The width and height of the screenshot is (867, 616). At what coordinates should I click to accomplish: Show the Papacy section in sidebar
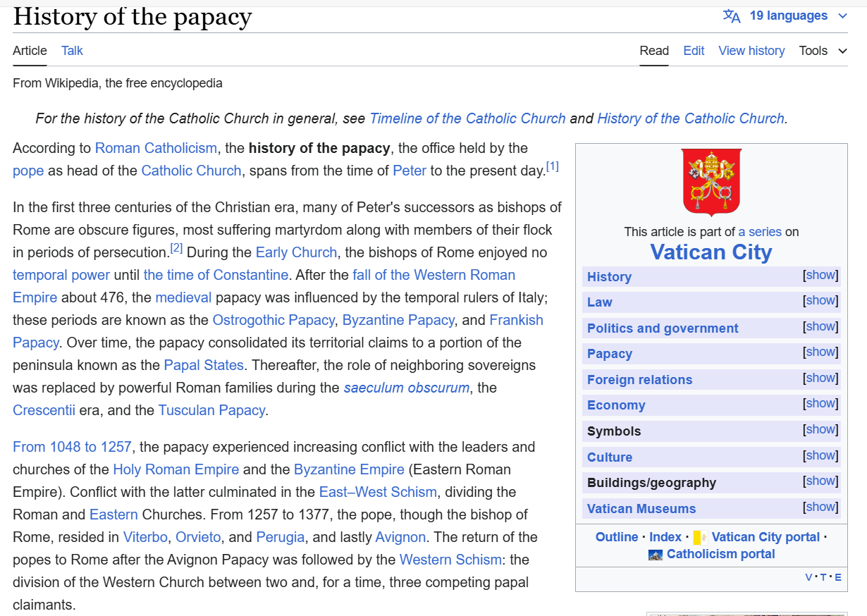[821, 352]
